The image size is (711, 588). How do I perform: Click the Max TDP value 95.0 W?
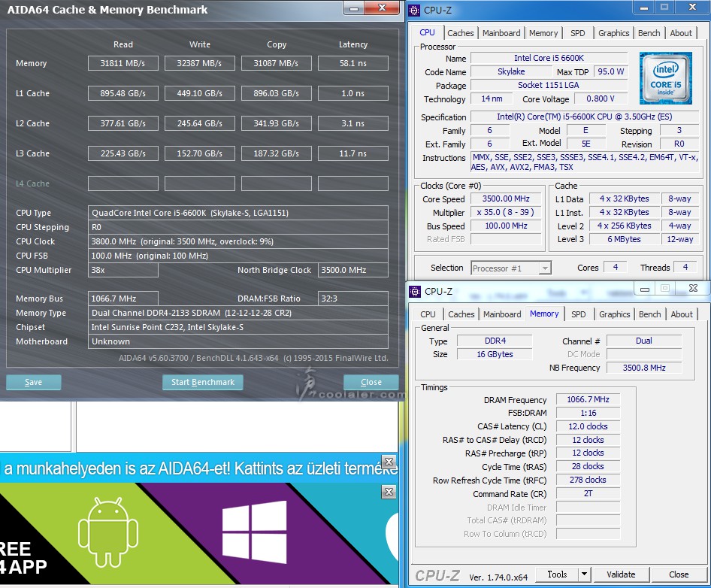coord(610,71)
